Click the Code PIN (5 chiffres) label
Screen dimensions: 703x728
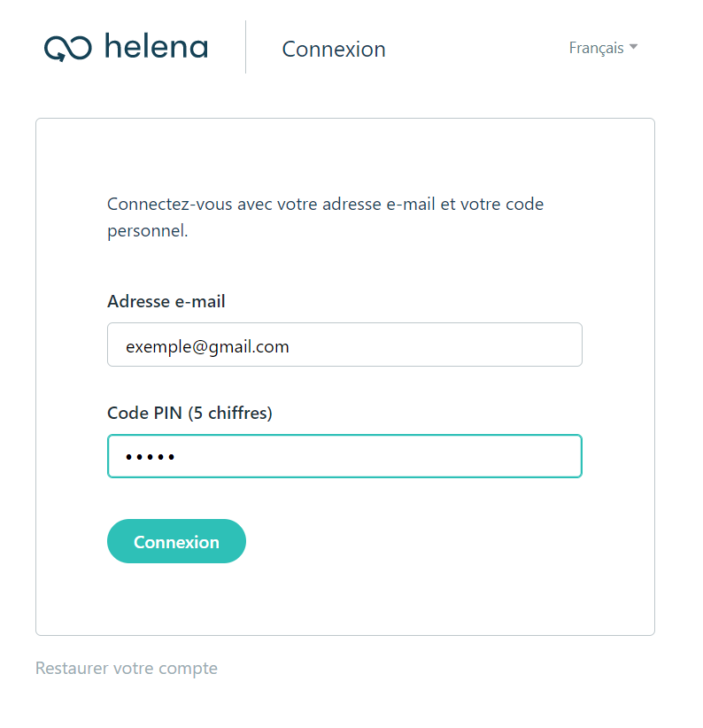(189, 413)
